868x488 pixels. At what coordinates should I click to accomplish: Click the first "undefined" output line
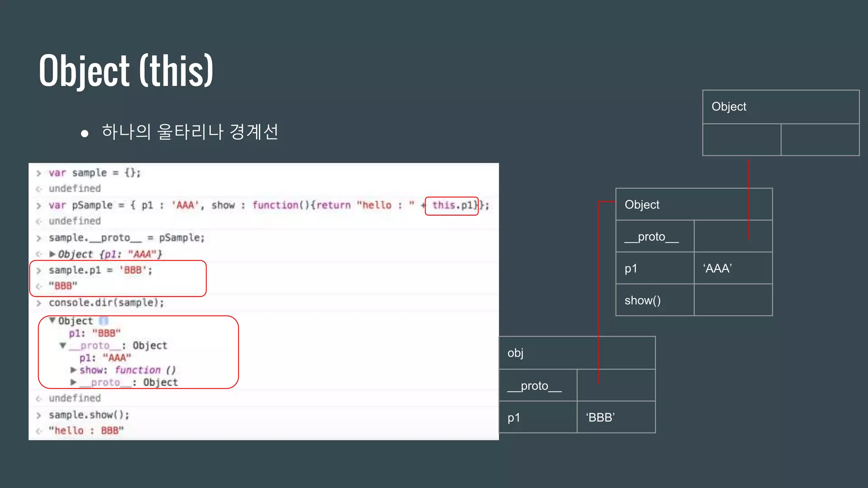(x=75, y=189)
